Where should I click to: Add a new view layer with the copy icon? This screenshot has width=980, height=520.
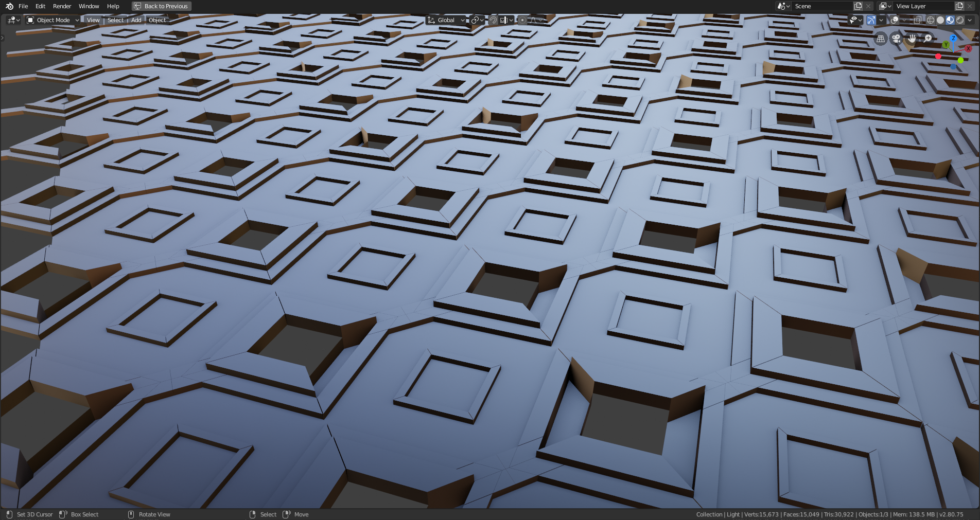pos(959,6)
